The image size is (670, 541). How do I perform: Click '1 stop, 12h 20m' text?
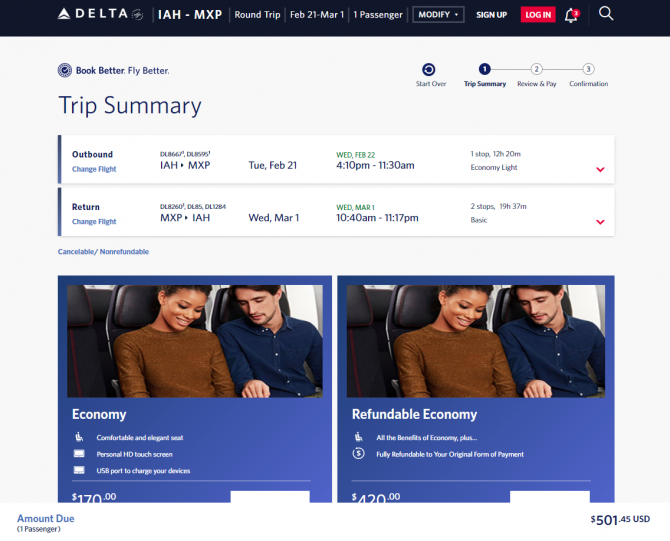point(496,154)
